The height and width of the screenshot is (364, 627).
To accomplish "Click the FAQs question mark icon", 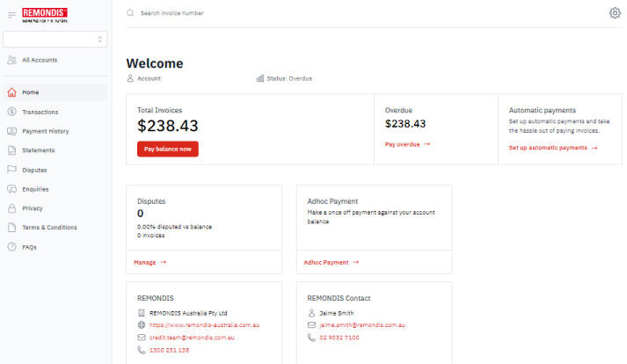I will pos(12,247).
